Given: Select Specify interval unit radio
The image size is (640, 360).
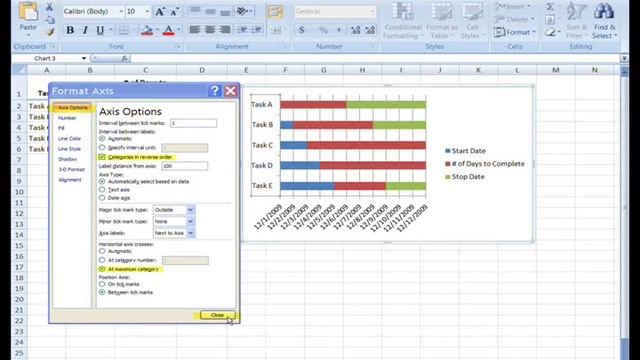Looking at the screenshot, I should 102,148.
